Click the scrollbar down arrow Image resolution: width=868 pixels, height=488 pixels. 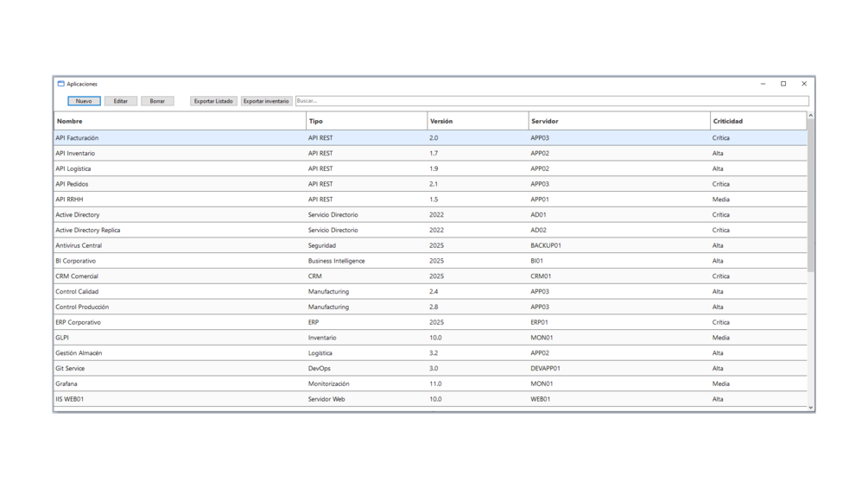810,407
